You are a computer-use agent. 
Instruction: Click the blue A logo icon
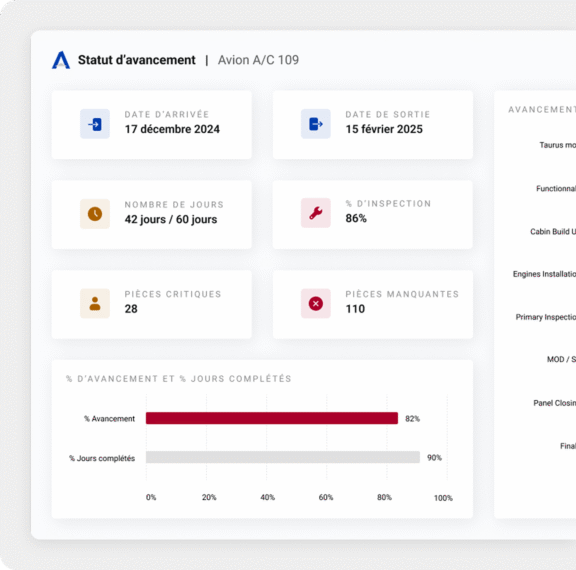click(x=61, y=60)
